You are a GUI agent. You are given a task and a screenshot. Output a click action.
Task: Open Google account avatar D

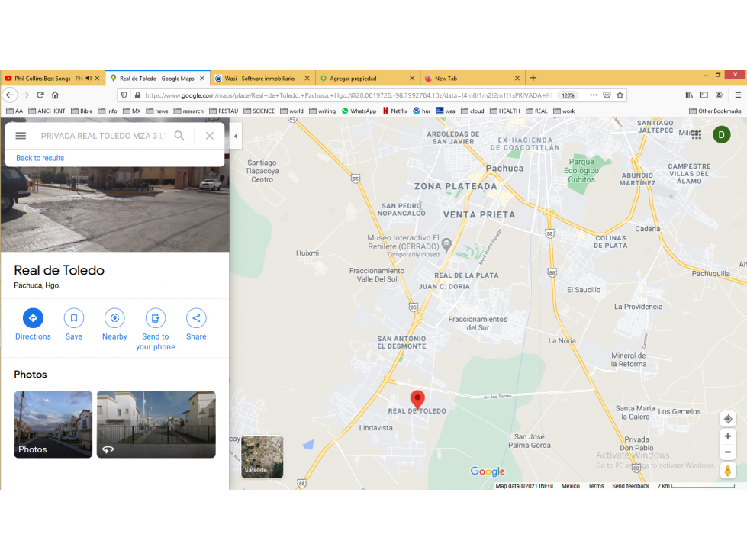[x=722, y=135]
